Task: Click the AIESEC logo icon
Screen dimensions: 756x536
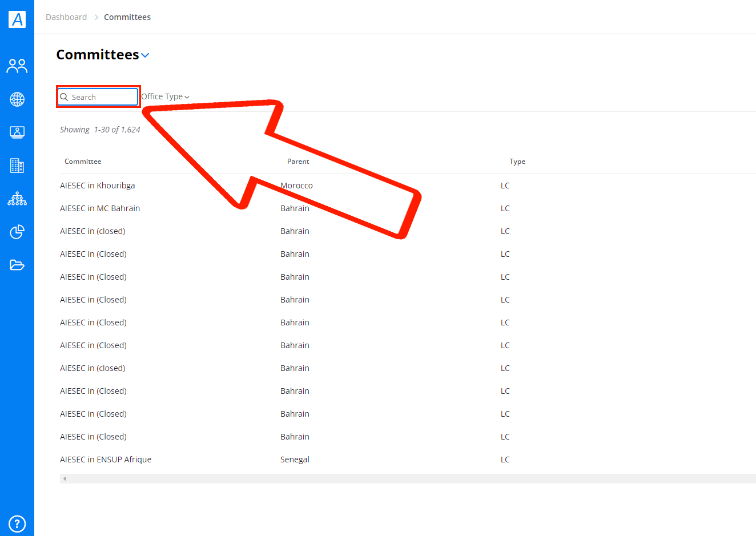Action: pyautogui.click(x=17, y=19)
